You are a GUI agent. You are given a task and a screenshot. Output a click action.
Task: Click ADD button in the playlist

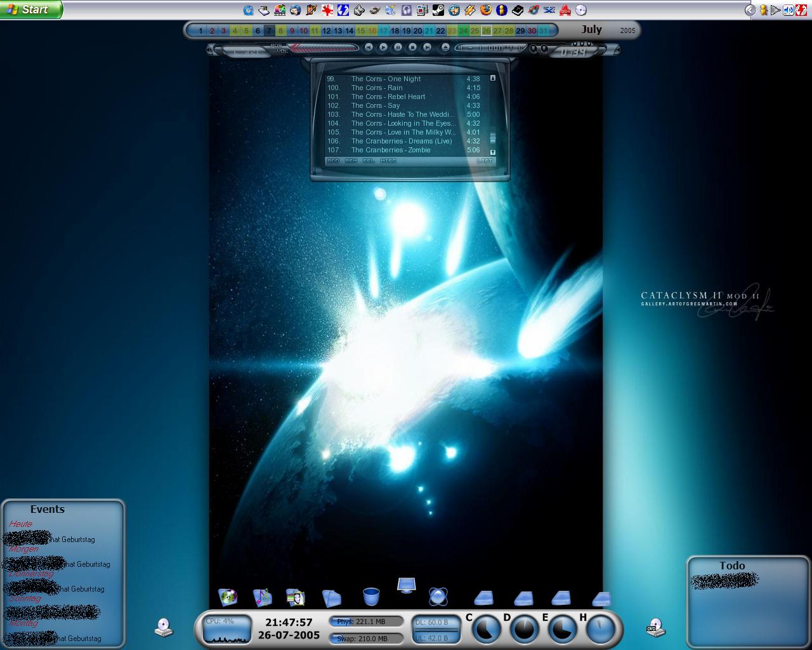pos(333,161)
